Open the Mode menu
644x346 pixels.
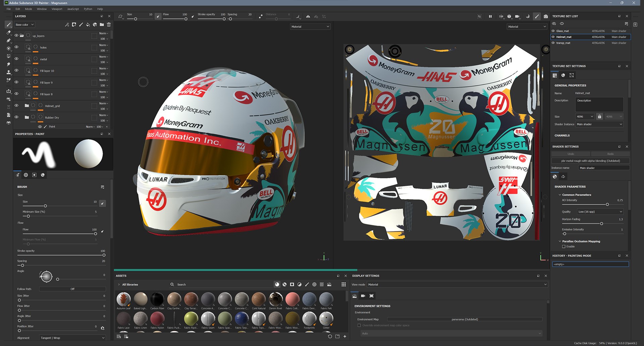click(x=29, y=9)
